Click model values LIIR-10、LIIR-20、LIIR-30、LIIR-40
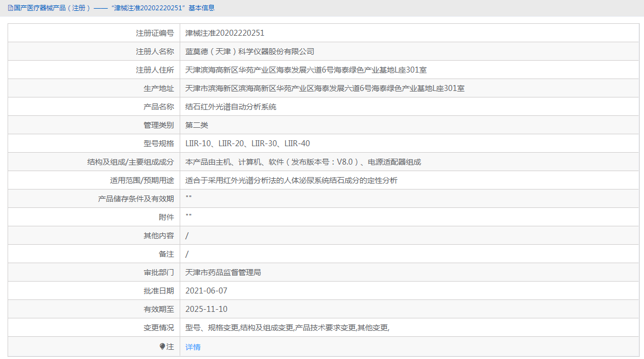The width and height of the screenshot is (644, 359). 248,143
